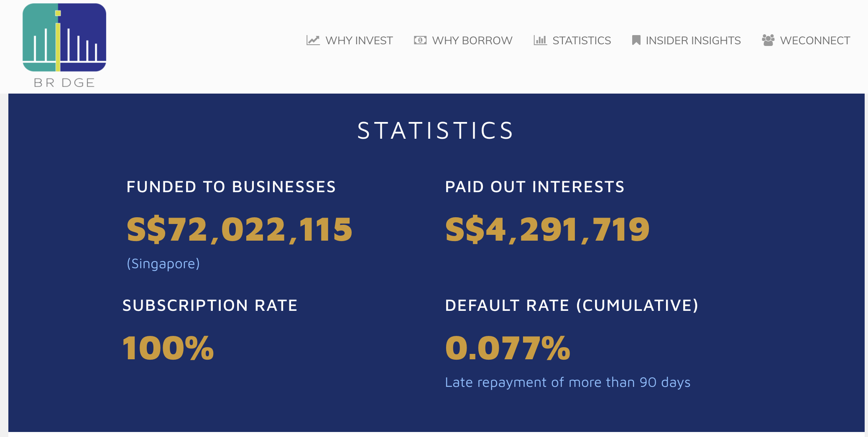Screen dimensions: 868x437
Task: Click the 100% subscription rate value
Action: coord(168,348)
